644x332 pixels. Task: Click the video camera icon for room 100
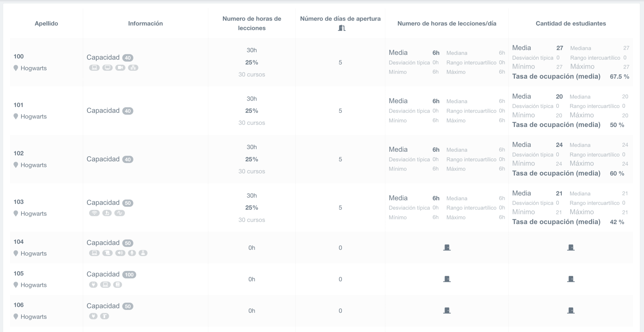[x=120, y=68]
